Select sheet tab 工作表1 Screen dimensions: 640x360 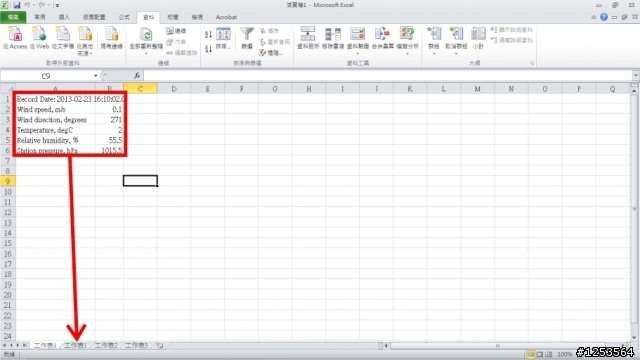(x=76, y=346)
